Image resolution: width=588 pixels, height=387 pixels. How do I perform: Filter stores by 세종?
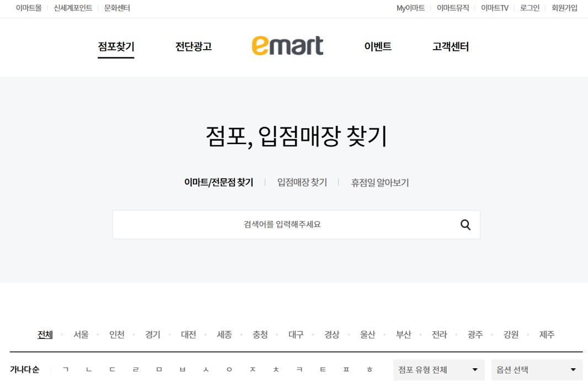click(x=224, y=335)
